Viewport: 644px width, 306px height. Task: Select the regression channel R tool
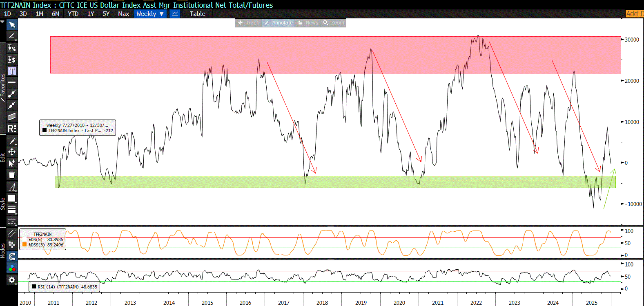click(x=12, y=128)
